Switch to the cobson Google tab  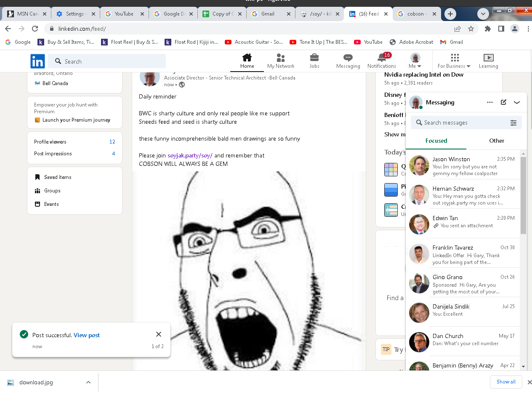click(x=418, y=14)
